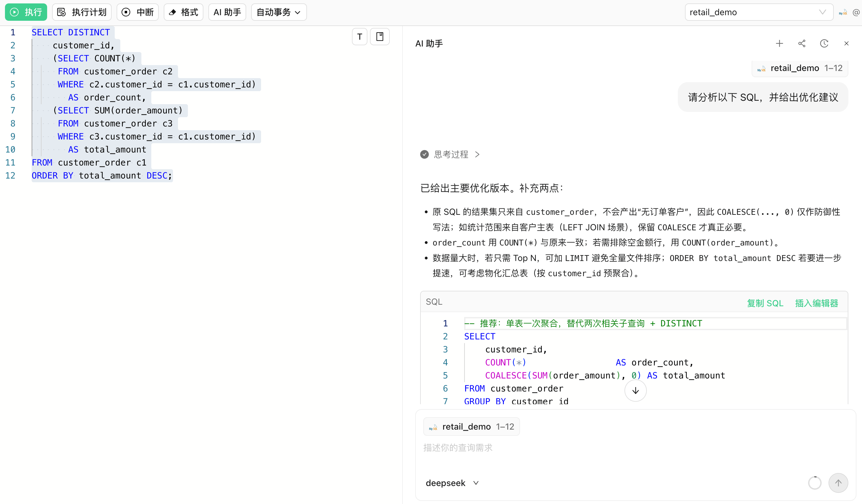Open the deepseek model dropdown
Image resolution: width=862 pixels, height=504 pixels.
[452, 483]
